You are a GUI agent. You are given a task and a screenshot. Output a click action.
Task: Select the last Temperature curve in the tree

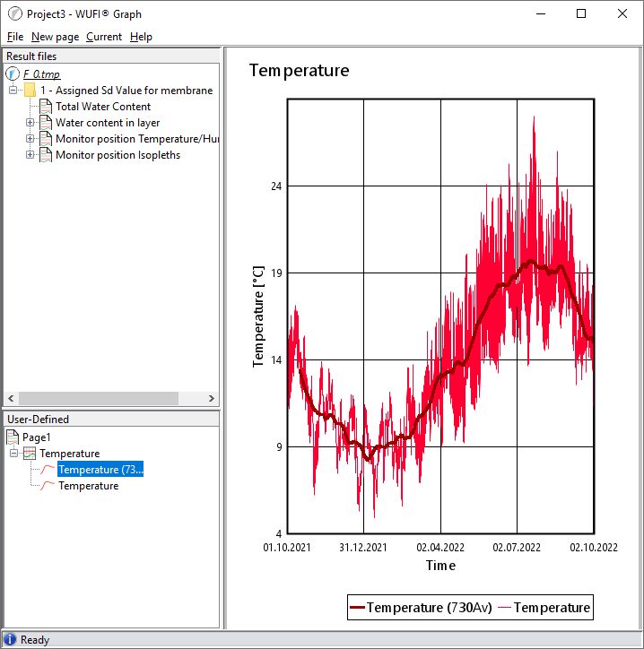point(88,486)
